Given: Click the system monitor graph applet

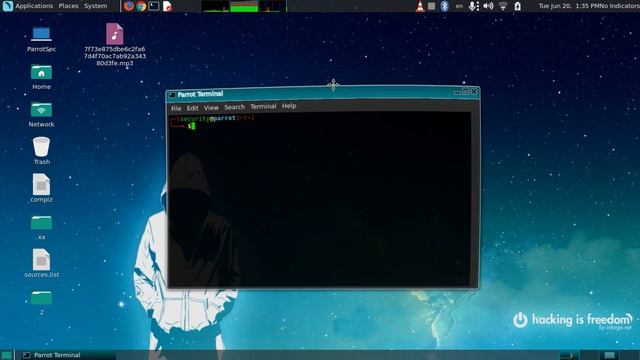Looking at the screenshot, I should [x=244, y=6].
